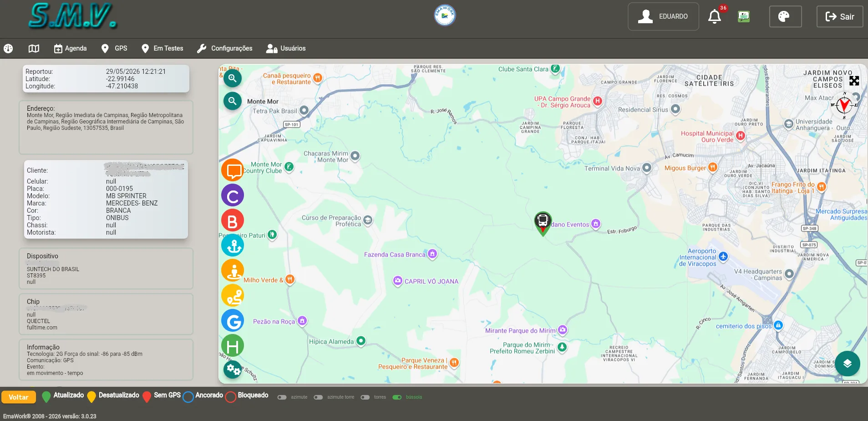This screenshot has width=868, height=421.
Task: Click the Terminal Vida Nova marker
Action: pos(647,168)
